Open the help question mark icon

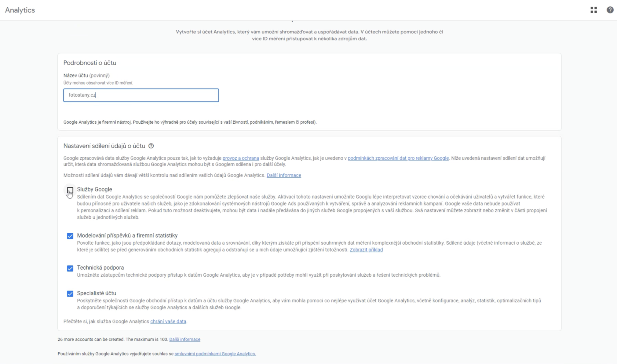coord(610,10)
